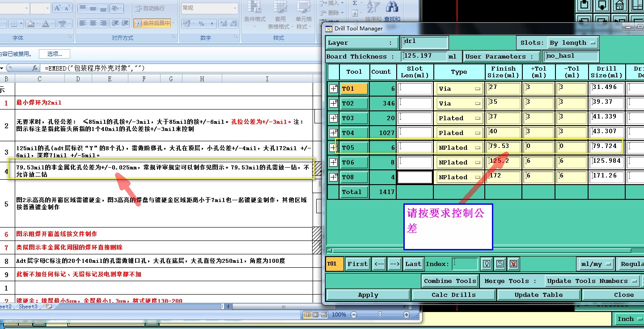This screenshot has width=644, height=329.
Task: Toggle 自动换行 wrap text
Action: pos(150,8)
